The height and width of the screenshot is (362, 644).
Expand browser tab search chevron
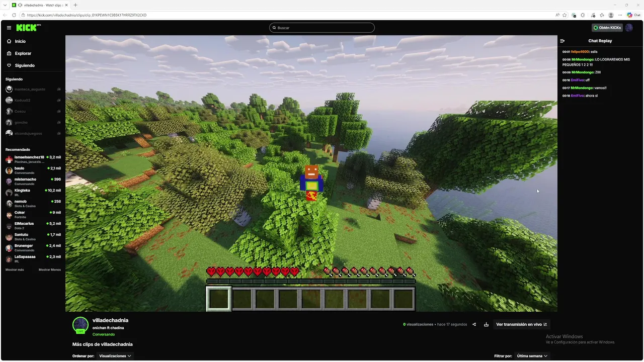(x=5, y=5)
